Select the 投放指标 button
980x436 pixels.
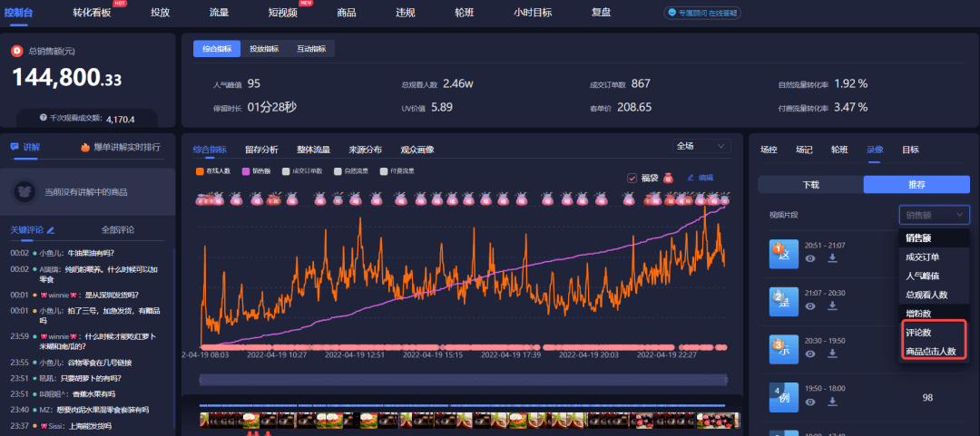[264, 49]
